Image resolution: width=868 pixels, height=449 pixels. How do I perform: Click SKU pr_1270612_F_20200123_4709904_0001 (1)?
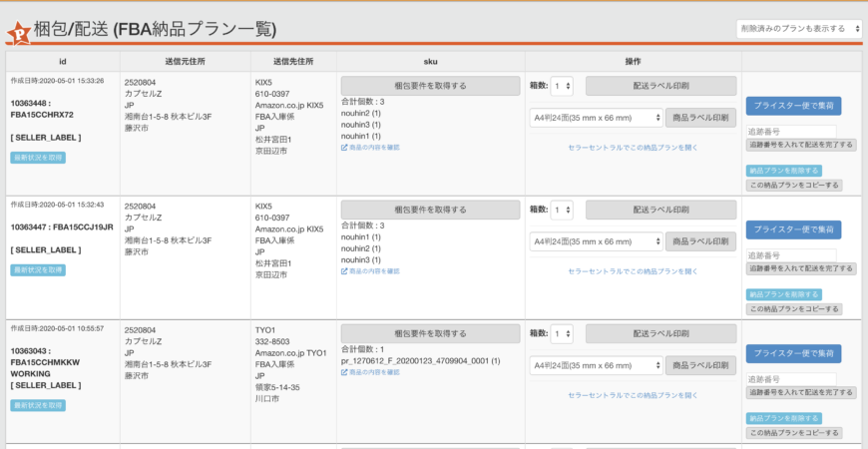coord(421,361)
